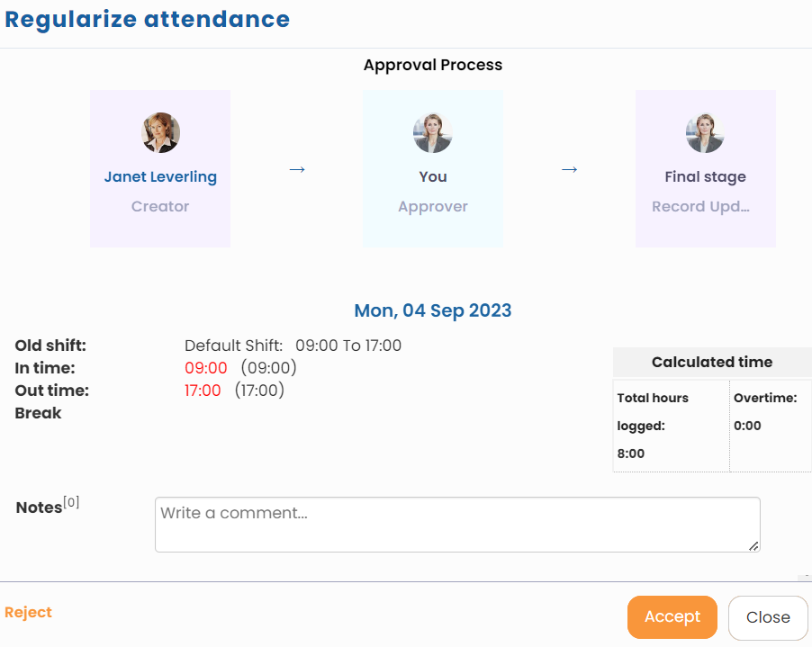Image resolution: width=812 pixels, height=647 pixels.
Task: Click the arrow pointing to Final stage
Action: [569, 169]
